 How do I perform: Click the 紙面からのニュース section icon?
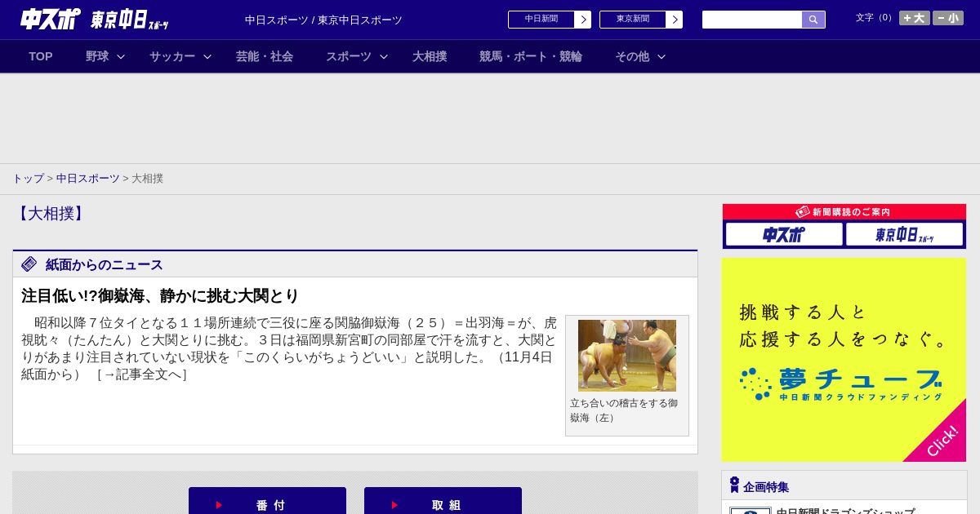(29, 264)
